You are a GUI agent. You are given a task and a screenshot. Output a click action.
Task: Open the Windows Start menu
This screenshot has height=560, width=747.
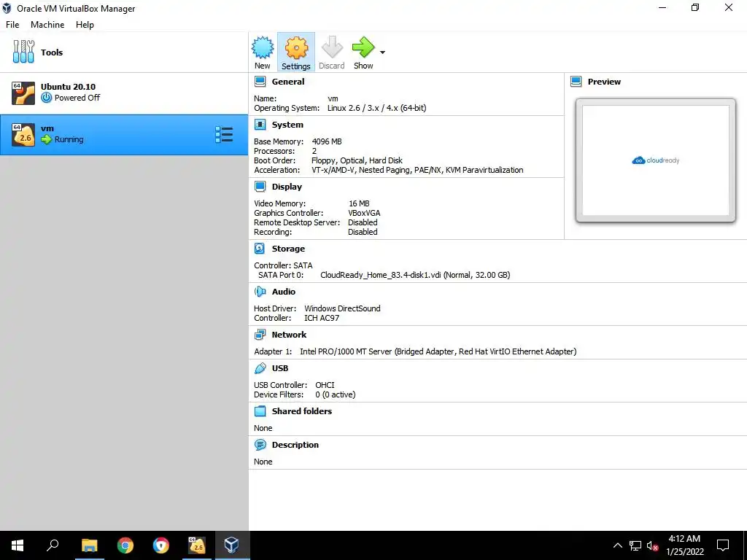(18, 545)
